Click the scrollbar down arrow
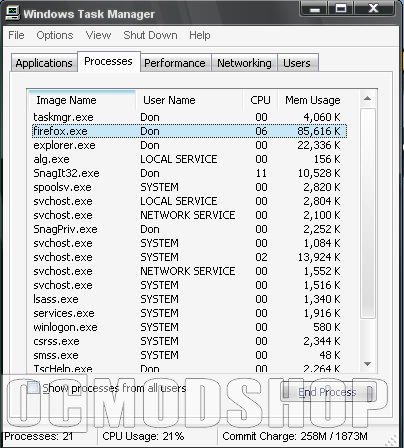404x448 pixels. (x=367, y=364)
